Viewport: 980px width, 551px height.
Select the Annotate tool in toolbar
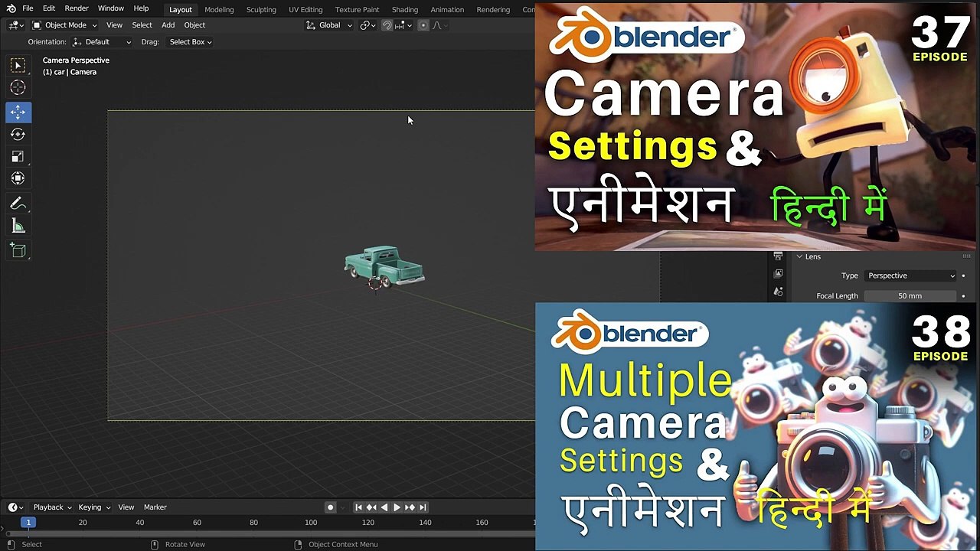18,204
